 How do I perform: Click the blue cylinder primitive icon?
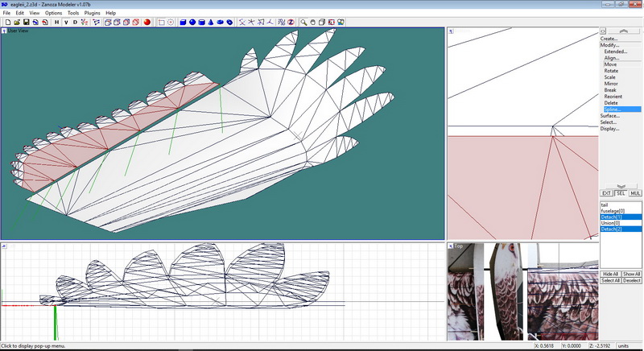(202, 23)
